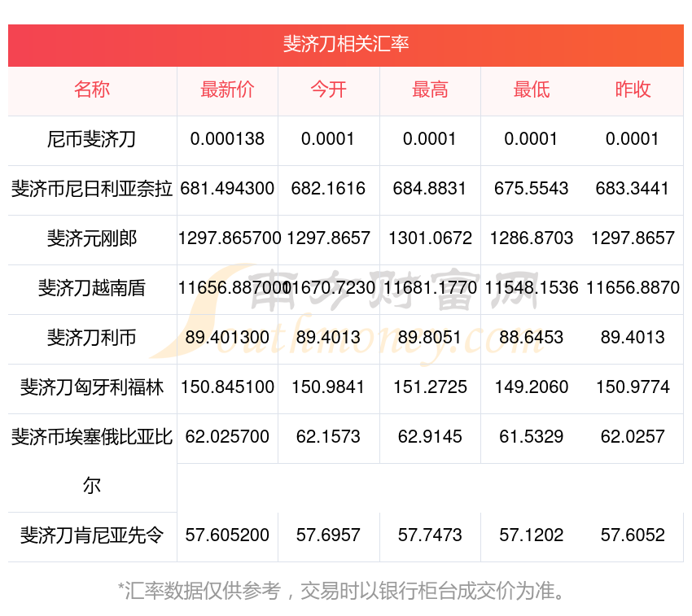This screenshot has height=616, width=692.
Task: Click the low value 57.1202
Action: click(x=532, y=535)
